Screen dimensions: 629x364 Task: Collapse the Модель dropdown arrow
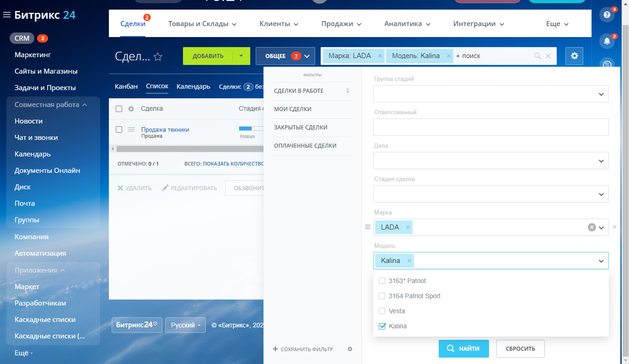click(x=601, y=261)
